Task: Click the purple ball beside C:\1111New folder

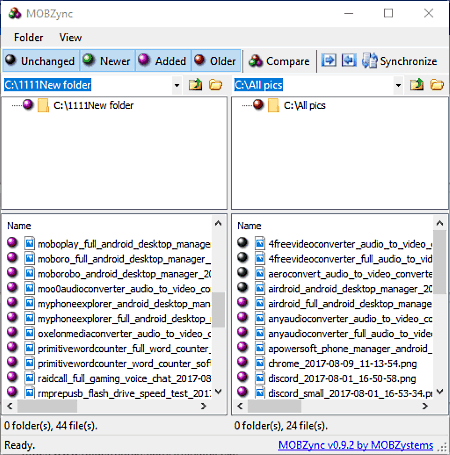Action: tap(28, 105)
